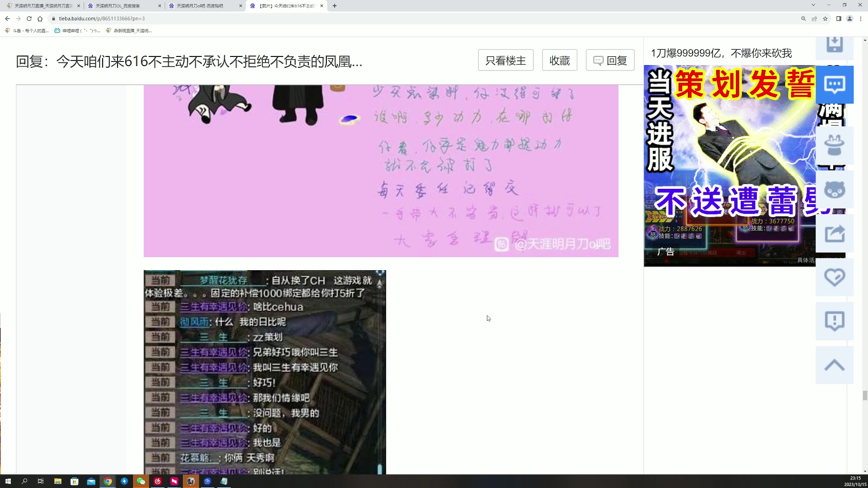The image size is (868, 488).
Task: Open a new tab with plus button
Action: click(x=335, y=6)
